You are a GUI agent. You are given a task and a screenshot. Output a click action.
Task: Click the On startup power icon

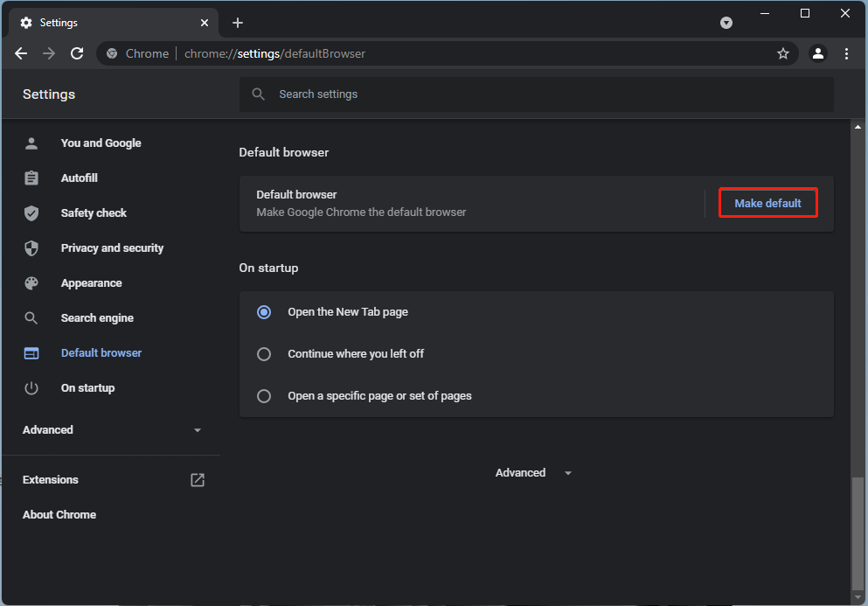click(x=31, y=387)
